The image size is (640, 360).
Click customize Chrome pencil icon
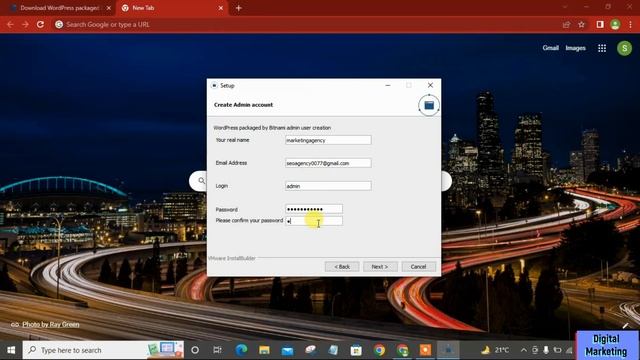[x=625, y=325]
